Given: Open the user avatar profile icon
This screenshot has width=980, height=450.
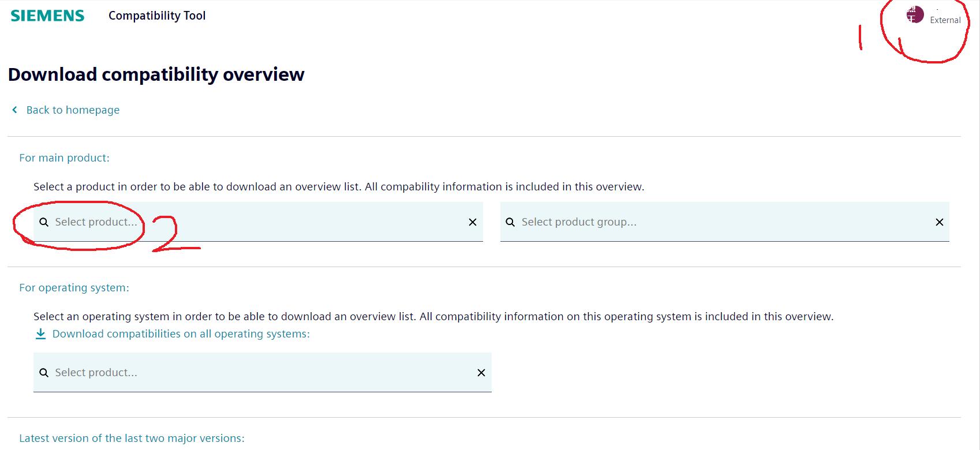Looking at the screenshot, I should 914,14.
